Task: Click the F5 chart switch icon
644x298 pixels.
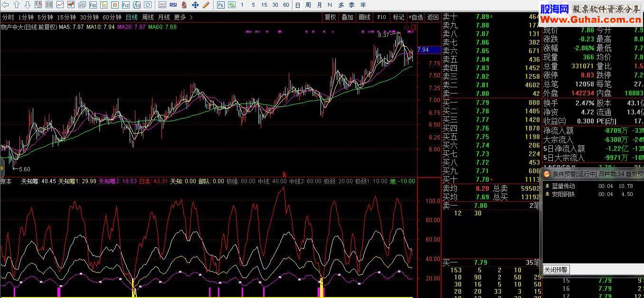Action: coord(221,5)
